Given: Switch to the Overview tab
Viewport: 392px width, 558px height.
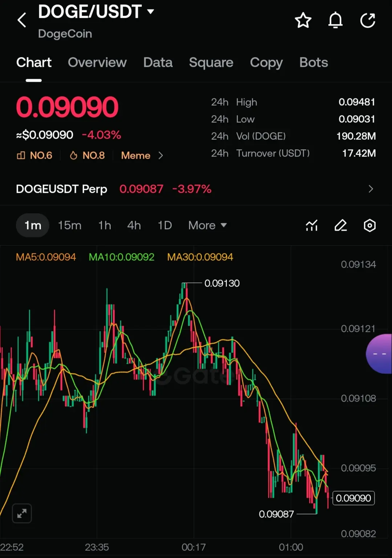Looking at the screenshot, I should [x=97, y=62].
